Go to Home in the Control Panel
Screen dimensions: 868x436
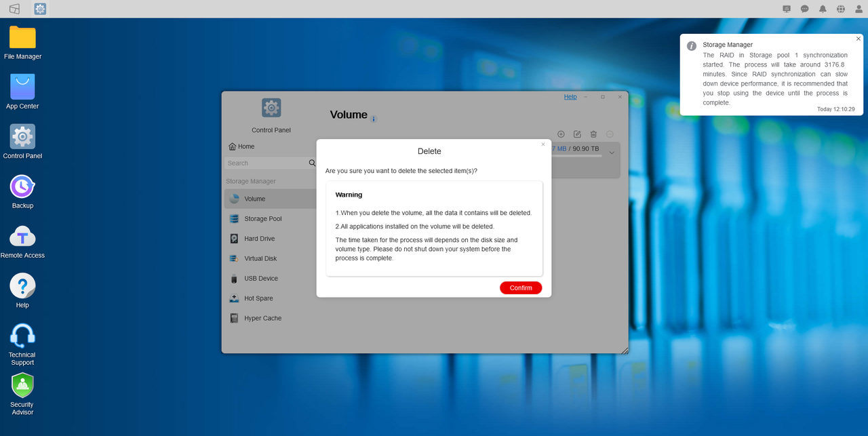(x=241, y=146)
